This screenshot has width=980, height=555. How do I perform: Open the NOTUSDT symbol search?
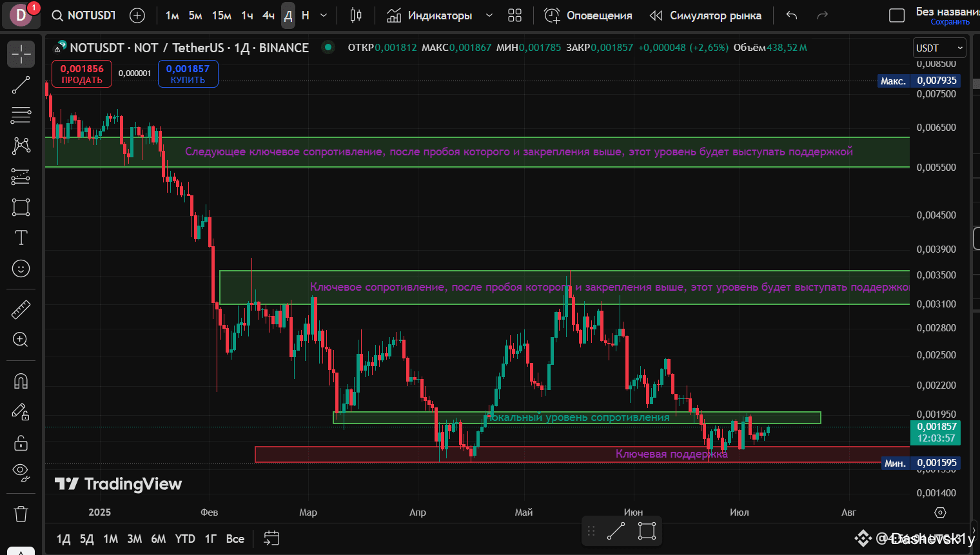[84, 15]
